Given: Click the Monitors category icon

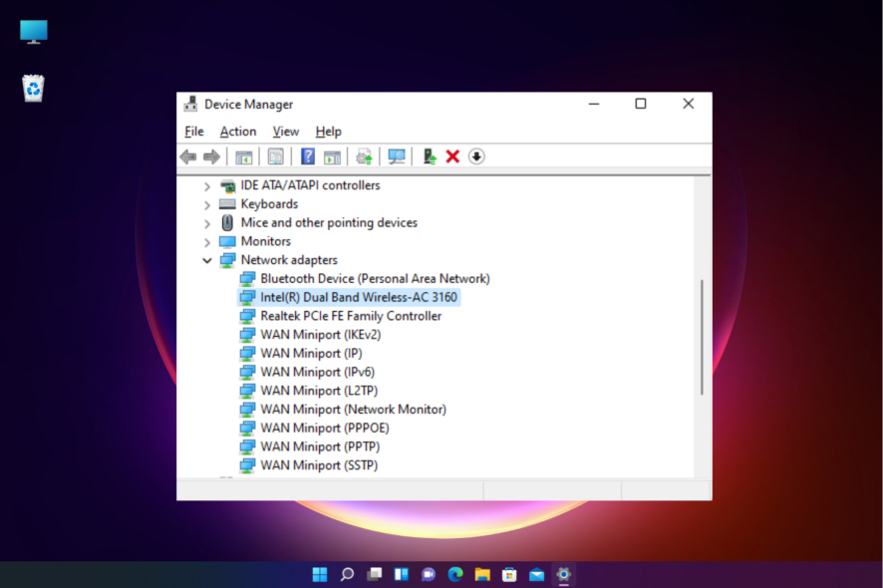Looking at the screenshot, I should click(227, 241).
